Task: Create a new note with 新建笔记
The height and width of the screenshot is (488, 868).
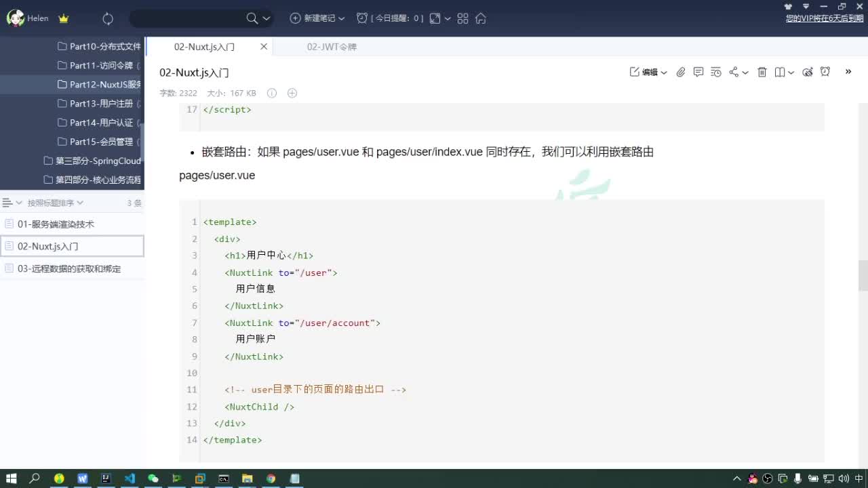Action: (x=313, y=18)
